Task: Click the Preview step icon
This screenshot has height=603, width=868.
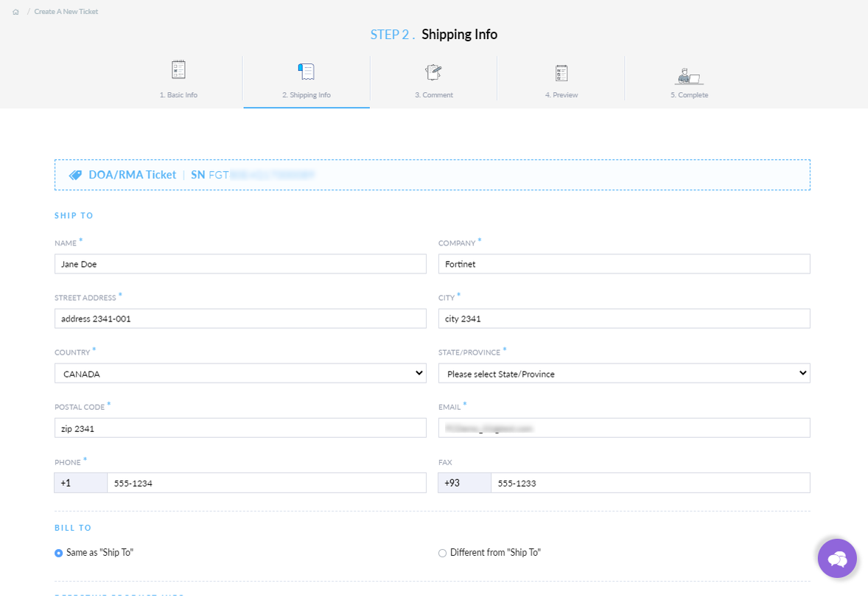Action: pyautogui.click(x=561, y=72)
